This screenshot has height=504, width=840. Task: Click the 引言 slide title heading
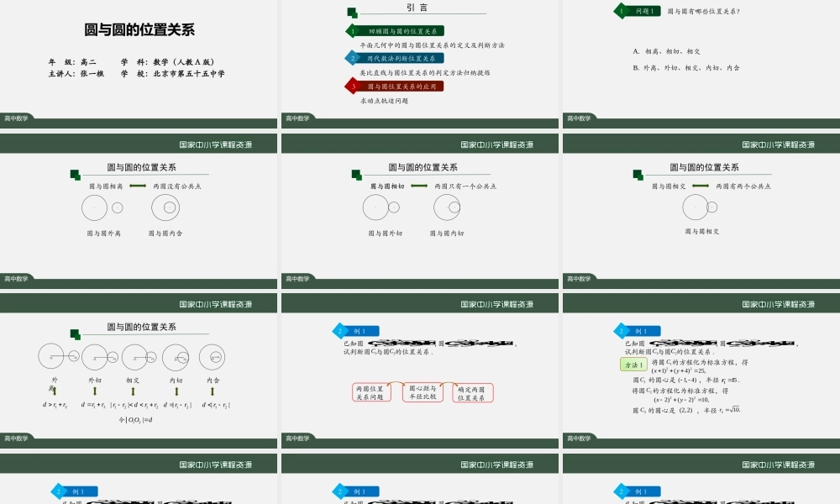(x=416, y=8)
